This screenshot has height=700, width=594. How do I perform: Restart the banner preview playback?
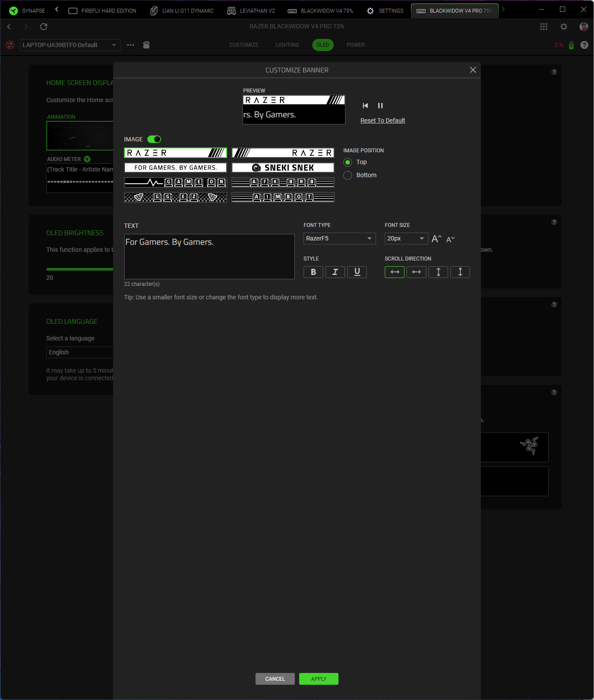point(365,106)
